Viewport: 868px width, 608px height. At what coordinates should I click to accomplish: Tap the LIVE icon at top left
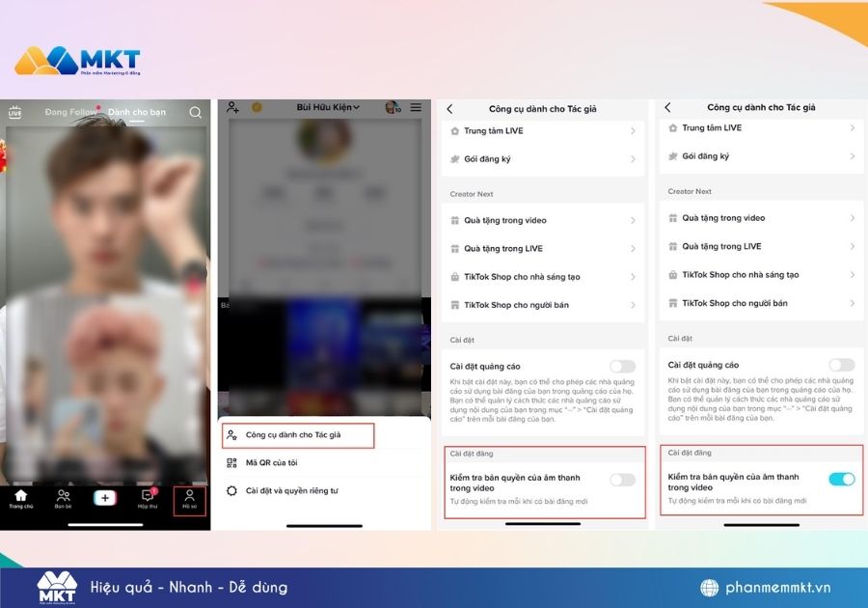[x=14, y=111]
